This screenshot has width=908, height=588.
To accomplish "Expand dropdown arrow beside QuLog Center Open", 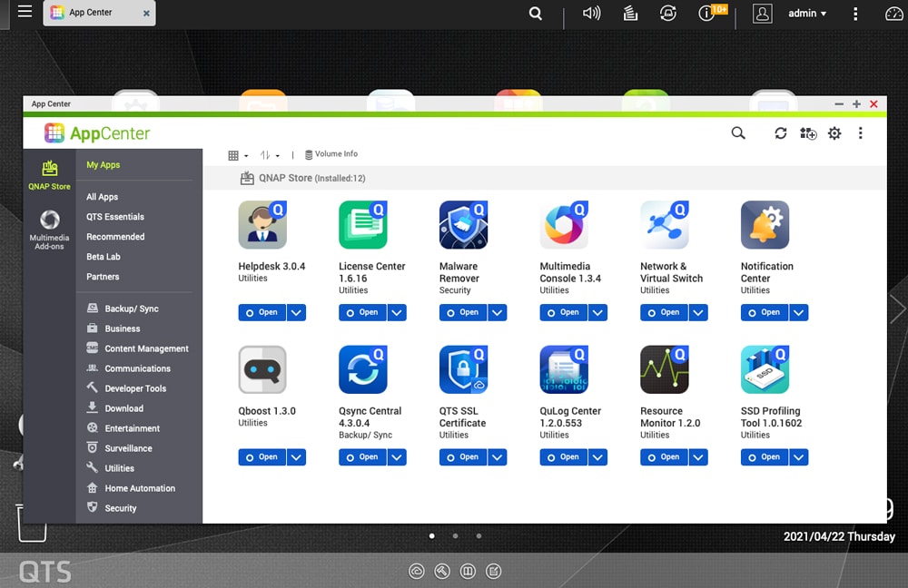I will pos(597,457).
